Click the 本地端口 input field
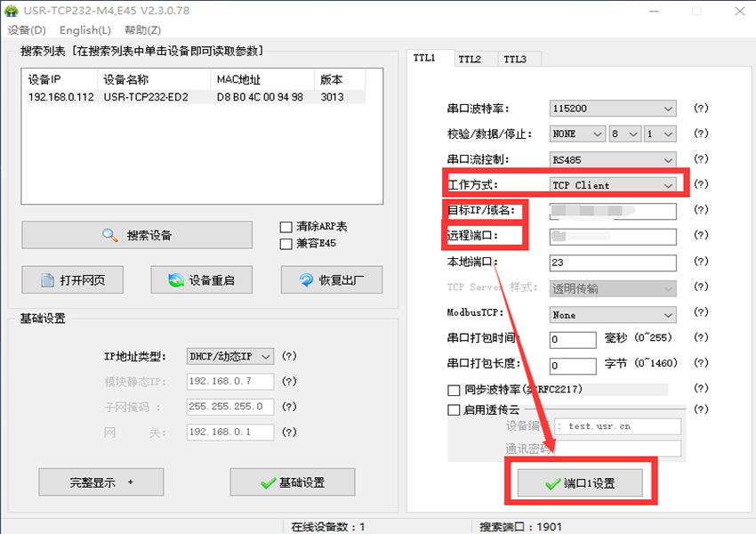The width and height of the screenshot is (756, 534). [x=613, y=263]
